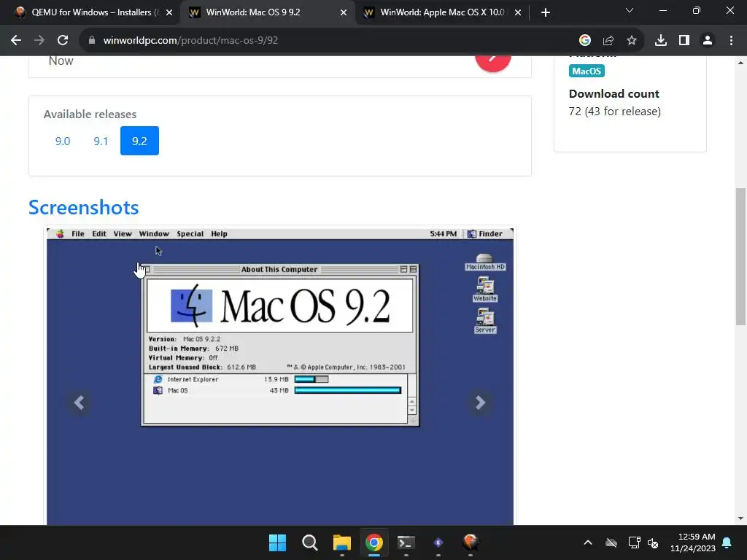
Task: Switch to WinWorld Mac OS 9 9.2 tab
Action: pyautogui.click(x=267, y=12)
